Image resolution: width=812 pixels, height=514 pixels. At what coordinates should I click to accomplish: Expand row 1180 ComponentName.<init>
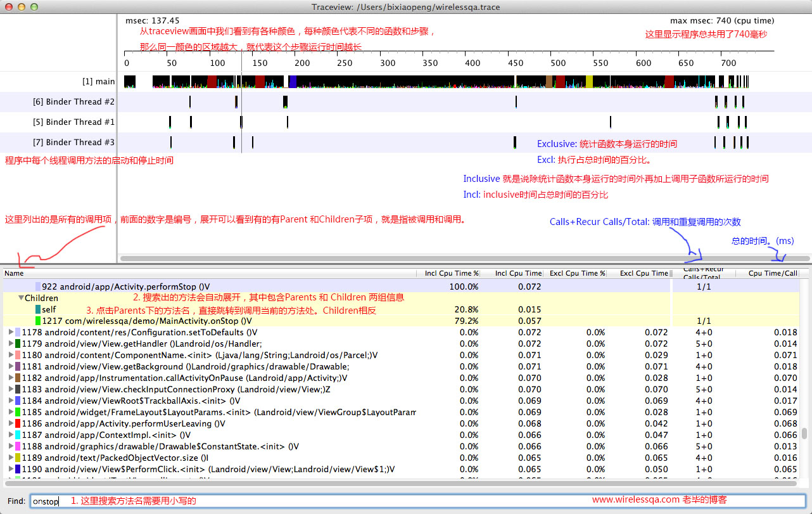coord(10,355)
